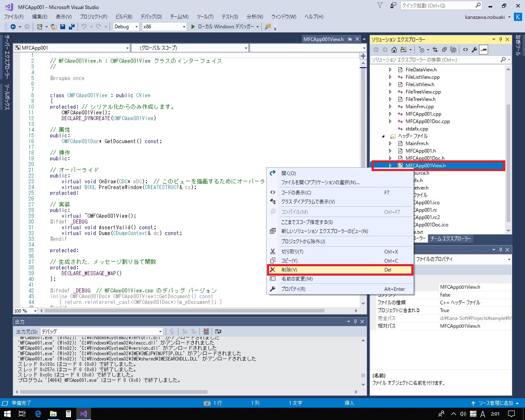
Task: Open the 100 % zoom dropdown
Action: [25, 311]
